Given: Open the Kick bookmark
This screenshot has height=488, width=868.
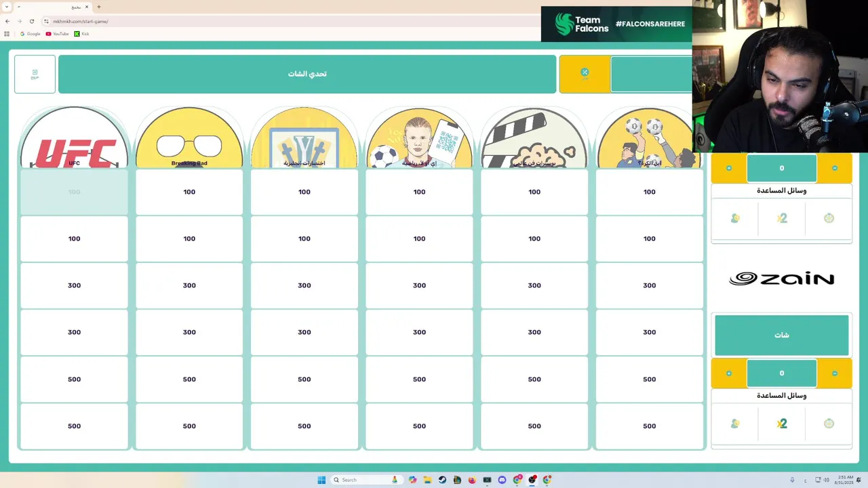Looking at the screenshot, I should pos(81,34).
